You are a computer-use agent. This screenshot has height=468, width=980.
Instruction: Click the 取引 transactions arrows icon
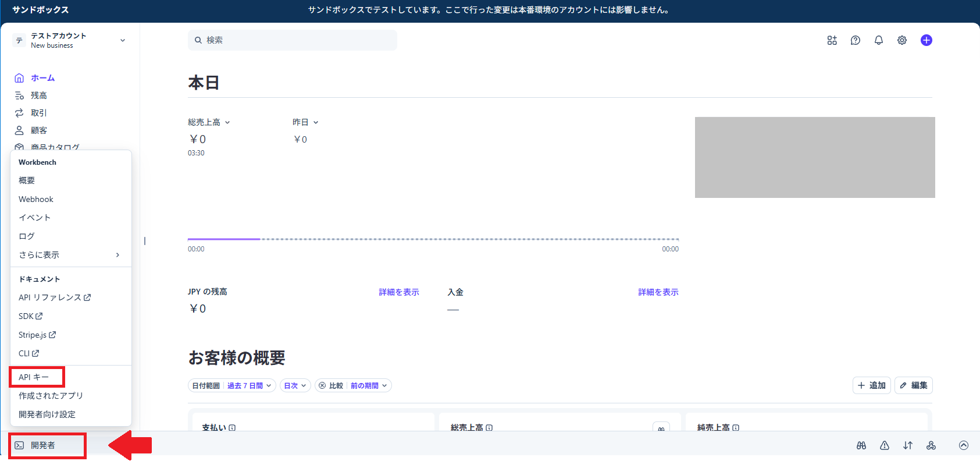click(x=19, y=113)
